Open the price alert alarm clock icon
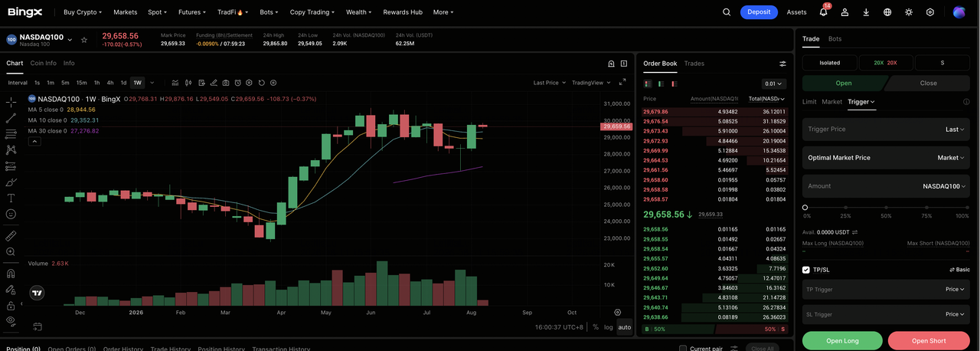Viewport: 980px width, 351px height. [238, 83]
